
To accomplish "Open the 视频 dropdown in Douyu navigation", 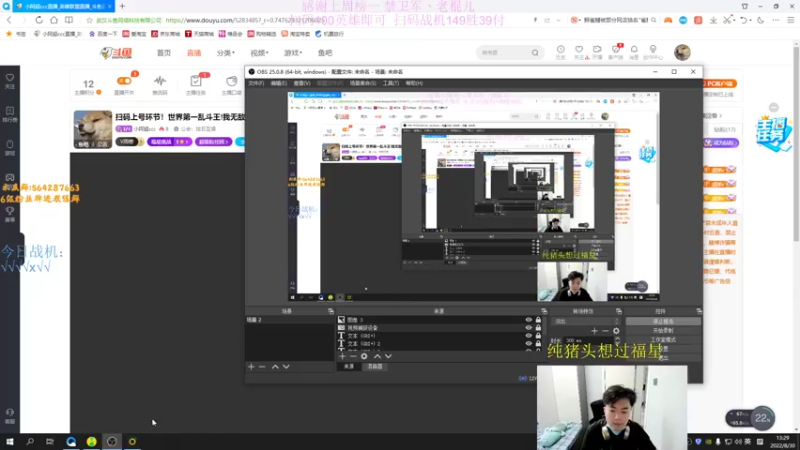I will point(259,53).
